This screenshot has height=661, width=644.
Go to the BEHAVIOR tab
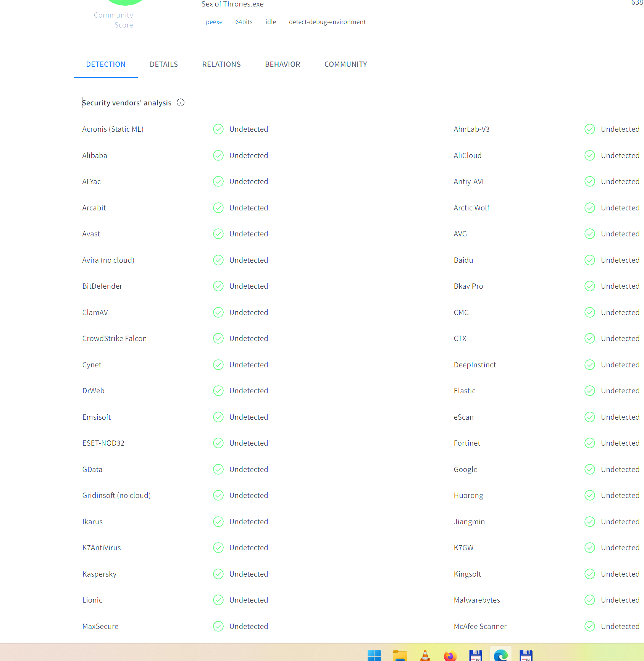(282, 64)
